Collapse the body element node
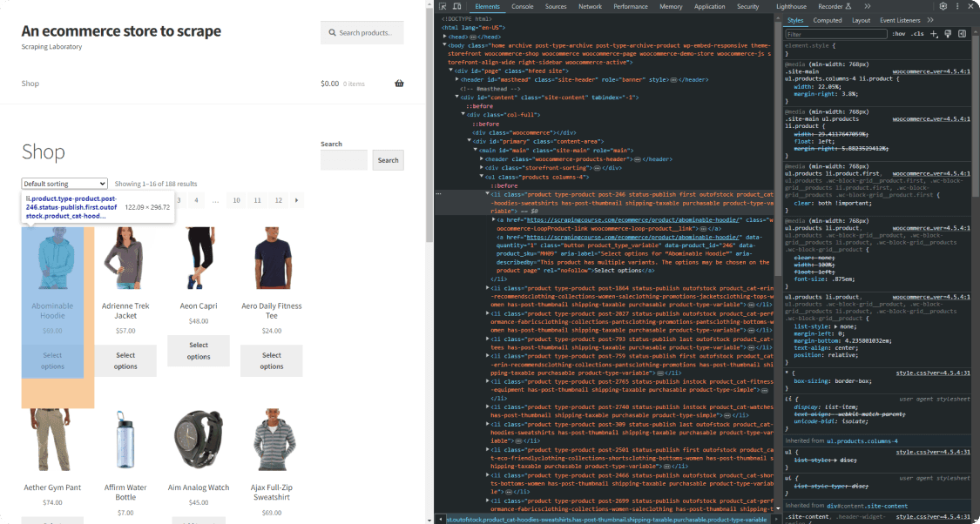 tap(446, 45)
